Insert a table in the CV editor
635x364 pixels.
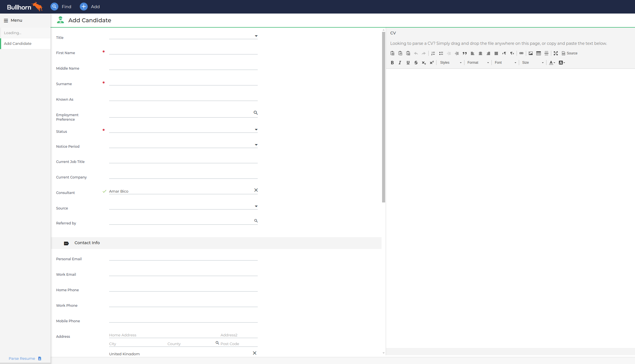coord(538,53)
